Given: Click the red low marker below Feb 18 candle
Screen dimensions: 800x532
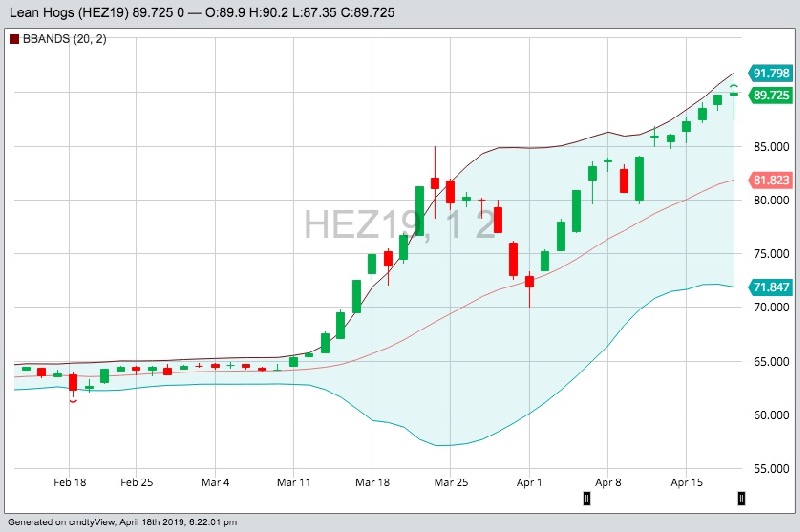Looking at the screenshot, I should coord(73,401).
